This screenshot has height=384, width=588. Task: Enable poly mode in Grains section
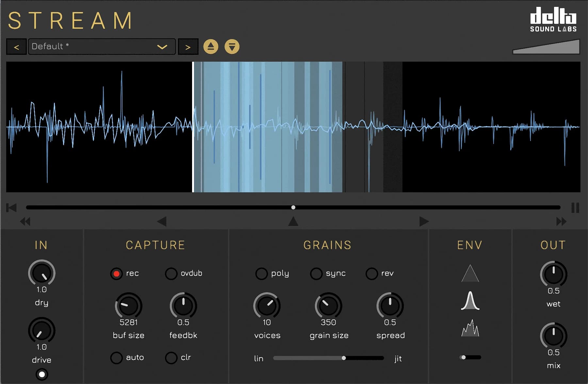(261, 274)
